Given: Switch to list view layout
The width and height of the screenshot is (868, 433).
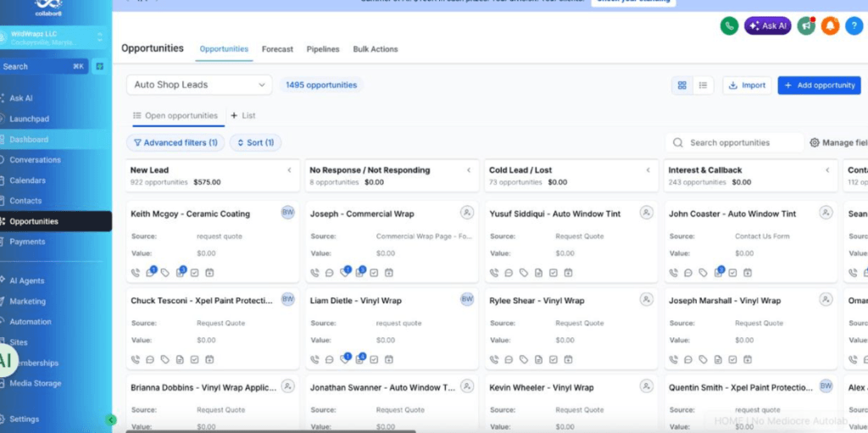Looking at the screenshot, I should 703,86.
